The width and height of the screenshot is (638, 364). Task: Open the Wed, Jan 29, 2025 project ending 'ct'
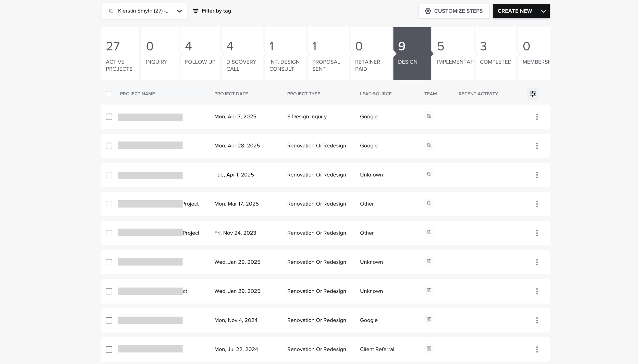click(153, 291)
